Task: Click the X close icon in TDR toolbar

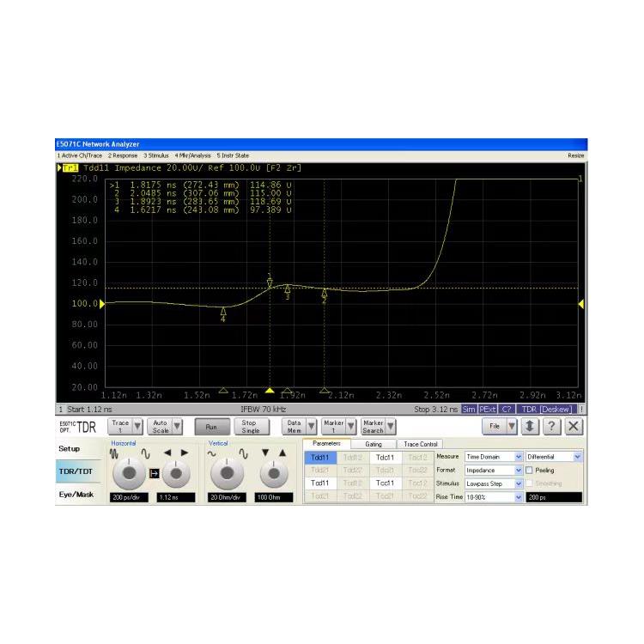Action: point(574,426)
